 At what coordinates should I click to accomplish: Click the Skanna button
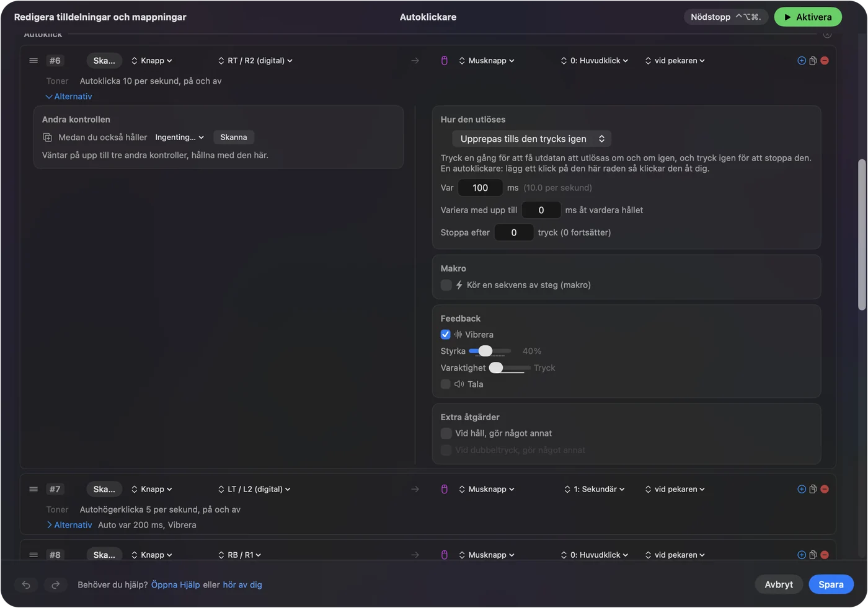(x=234, y=138)
